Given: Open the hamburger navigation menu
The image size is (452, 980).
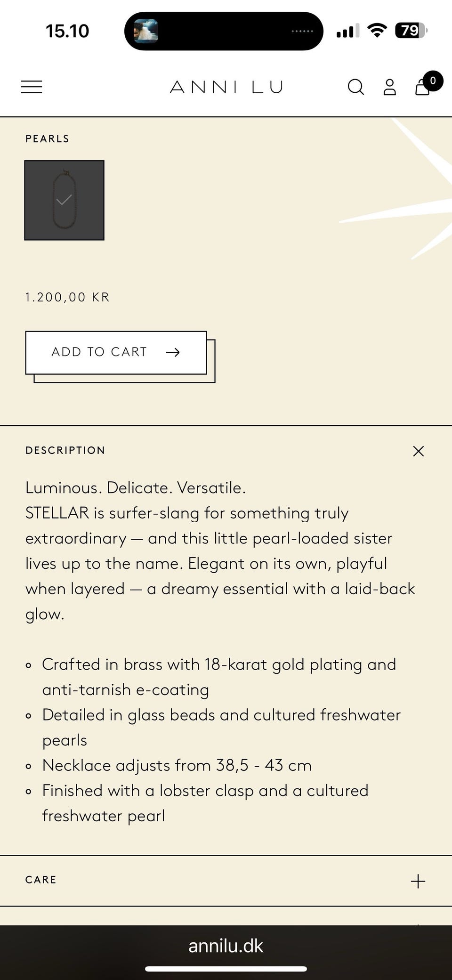Looking at the screenshot, I should [32, 87].
